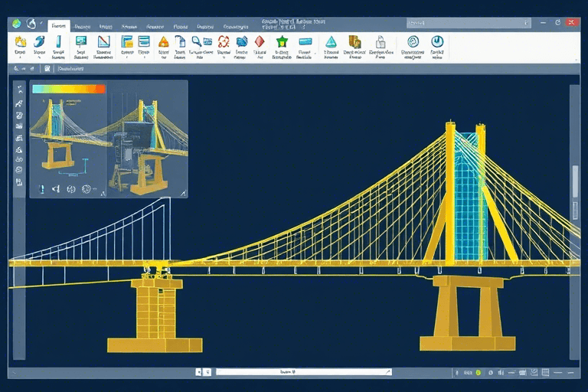
Task: Click the yellow warning triangle icon in ribbon
Action: coord(163,42)
